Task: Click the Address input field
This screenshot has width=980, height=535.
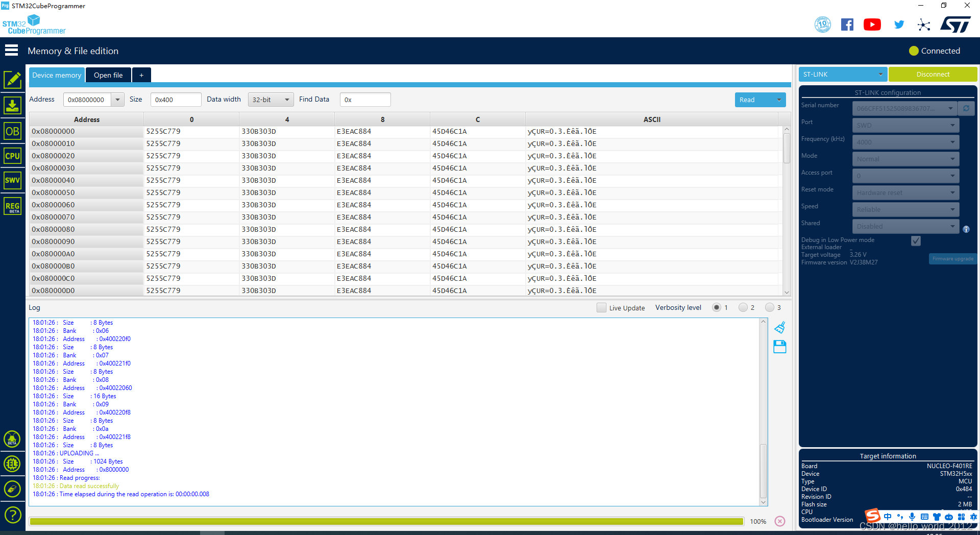Action: 87,100
